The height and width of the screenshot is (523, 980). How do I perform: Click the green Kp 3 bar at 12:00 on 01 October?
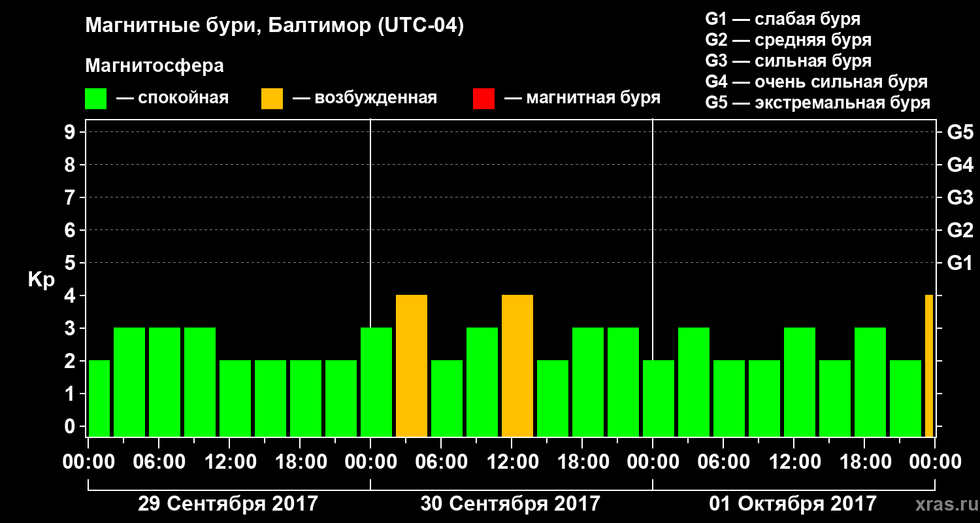800,382
